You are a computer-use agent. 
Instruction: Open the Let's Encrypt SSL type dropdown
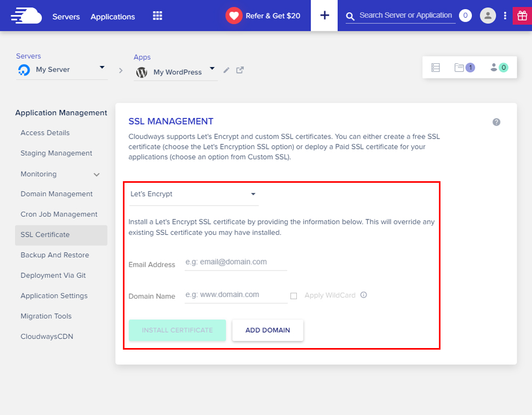pyautogui.click(x=194, y=194)
